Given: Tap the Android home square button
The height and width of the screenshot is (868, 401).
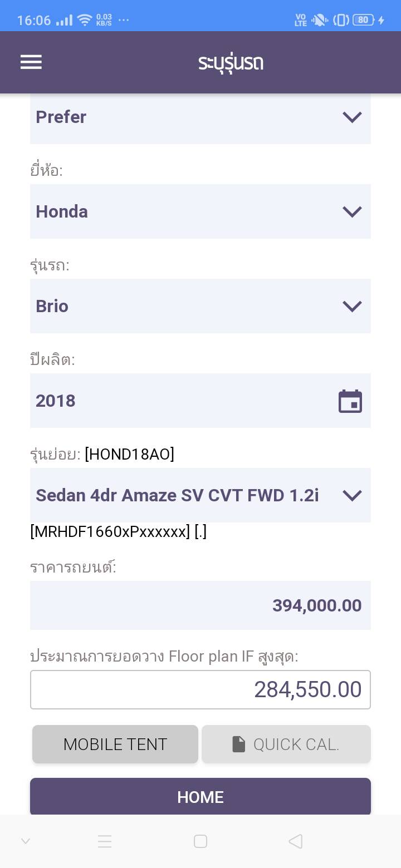Looking at the screenshot, I should pyautogui.click(x=200, y=841).
